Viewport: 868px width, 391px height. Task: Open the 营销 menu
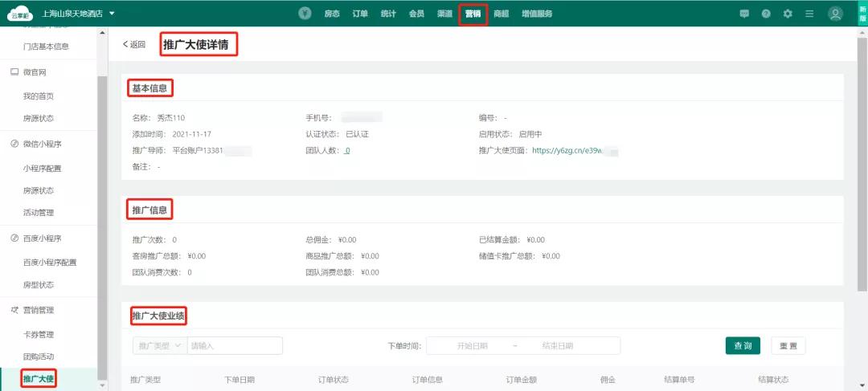pyautogui.click(x=473, y=14)
